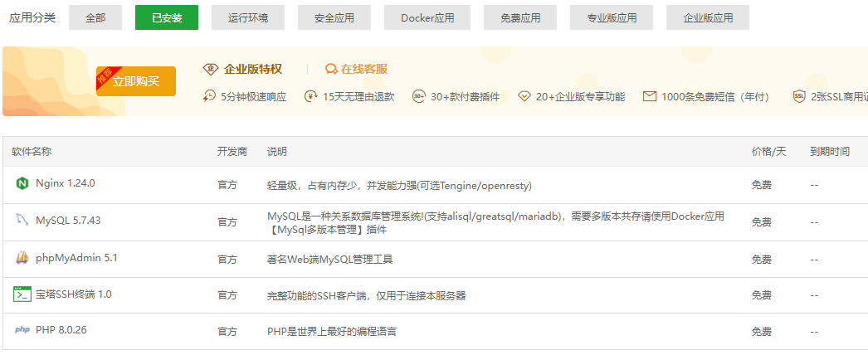Click the 完整功能的SSH客户端 description
The width and height of the screenshot is (868, 355).
[x=367, y=296]
